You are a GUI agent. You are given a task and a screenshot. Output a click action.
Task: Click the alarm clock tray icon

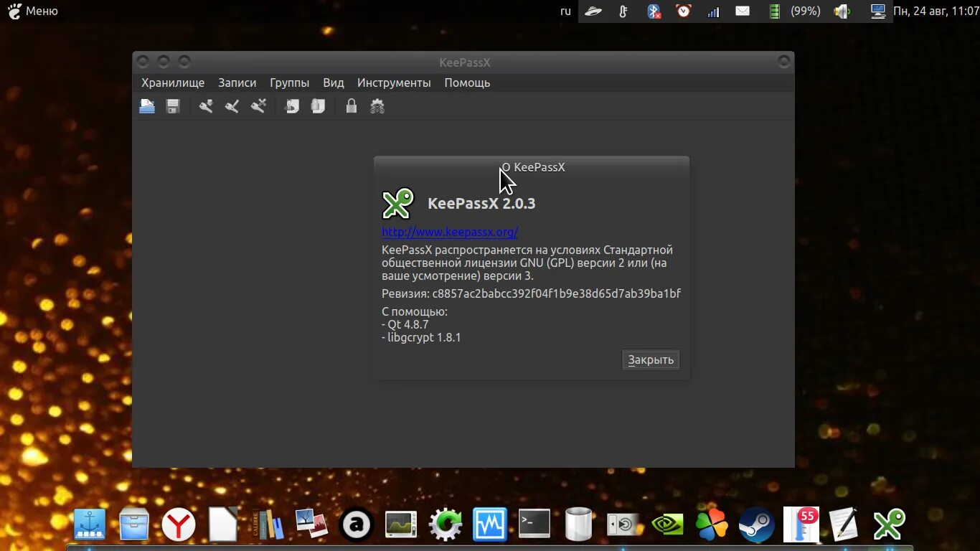click(684, 11)
